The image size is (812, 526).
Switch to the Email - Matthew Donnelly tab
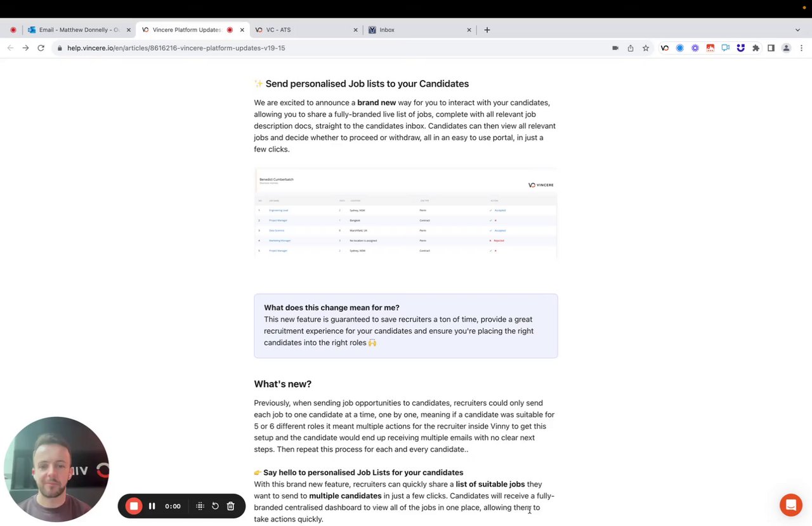pyautogui.click(x=79, y=30)
